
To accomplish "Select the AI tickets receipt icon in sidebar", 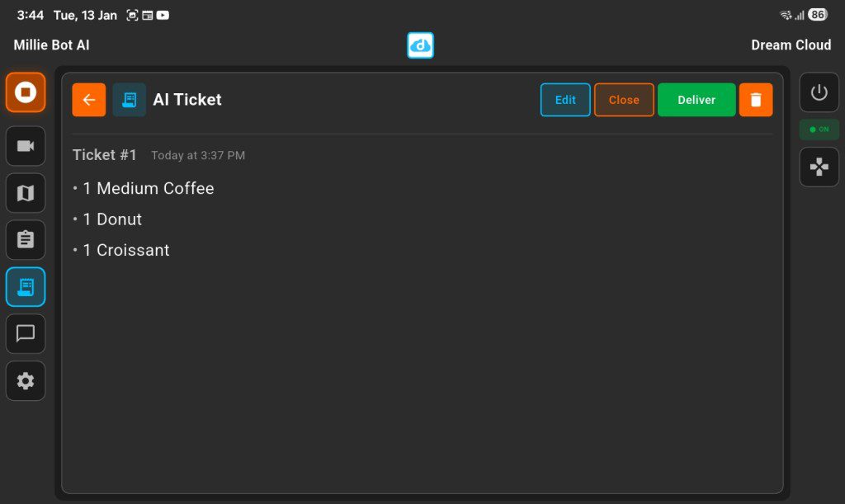I will click(26, 287).
